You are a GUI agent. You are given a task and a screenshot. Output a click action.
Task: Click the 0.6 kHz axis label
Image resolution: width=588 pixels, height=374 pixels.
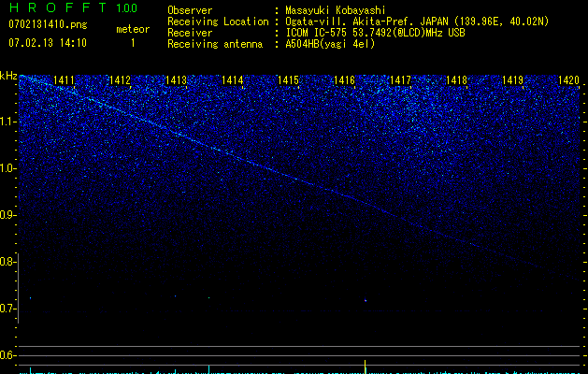coord(7,355)
